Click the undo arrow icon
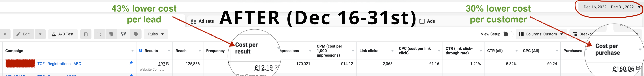 [x=99, y=34]
